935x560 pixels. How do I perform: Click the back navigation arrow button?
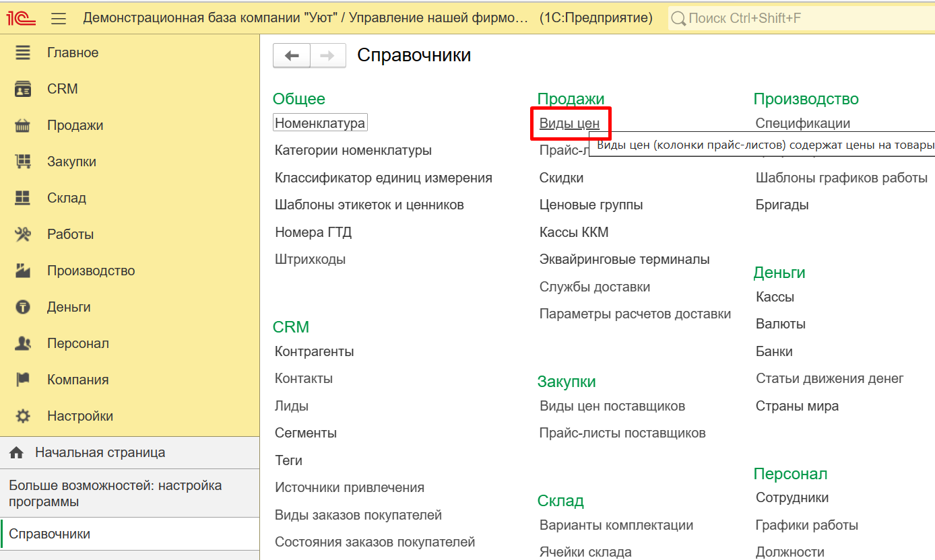click(x=291, y=56)
